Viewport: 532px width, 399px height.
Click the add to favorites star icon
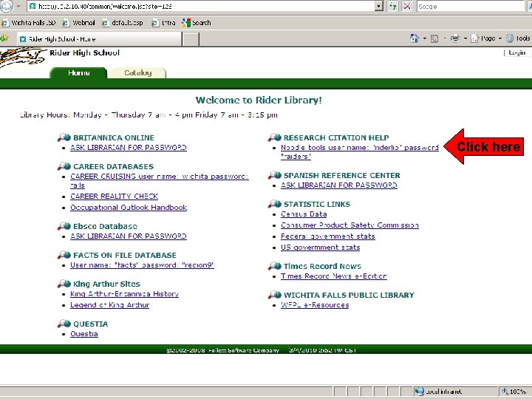click(x=4, y=38)
